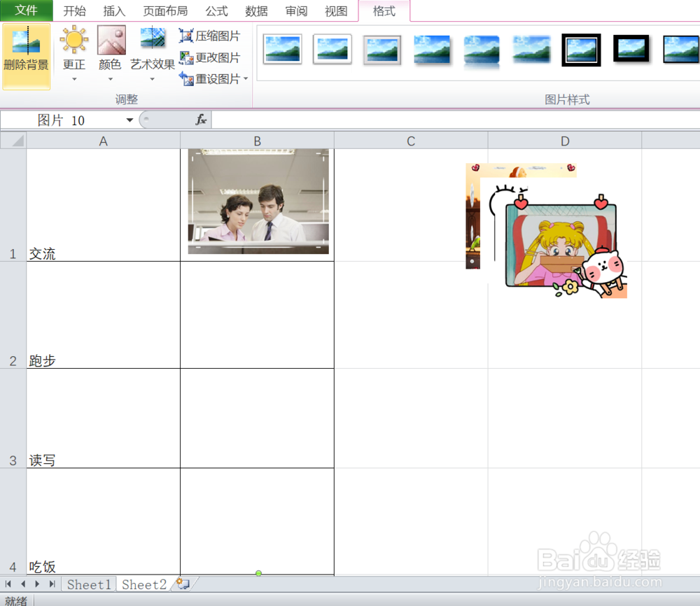The image size is (700, 606).
Task: Expand the 重设图片 dropdown arrow
Action: pyautogui.click(x=246, y=79)
